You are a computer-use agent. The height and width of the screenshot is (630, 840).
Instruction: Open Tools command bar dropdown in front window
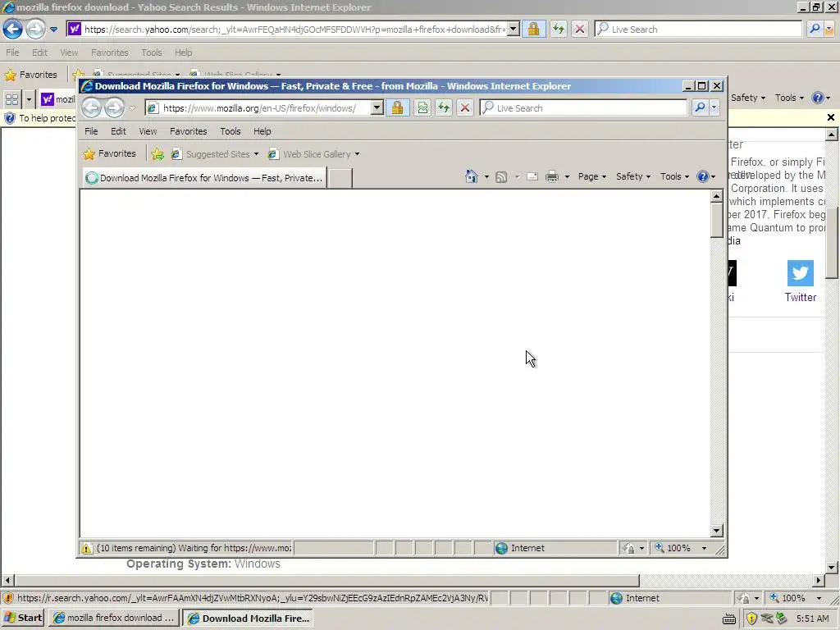tap(674, 176)
